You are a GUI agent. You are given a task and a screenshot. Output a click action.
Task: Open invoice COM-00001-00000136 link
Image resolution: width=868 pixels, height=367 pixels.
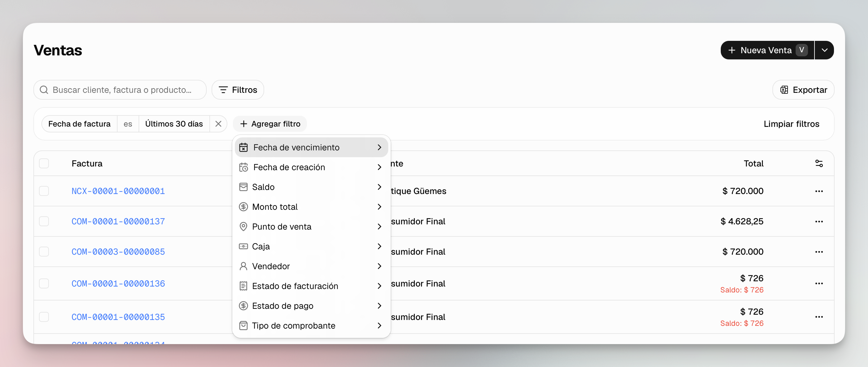coord(118,283)
